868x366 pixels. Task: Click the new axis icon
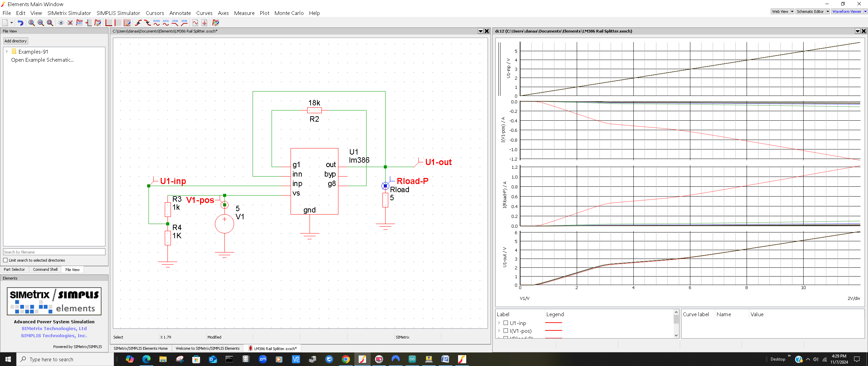tap(109, 23)
